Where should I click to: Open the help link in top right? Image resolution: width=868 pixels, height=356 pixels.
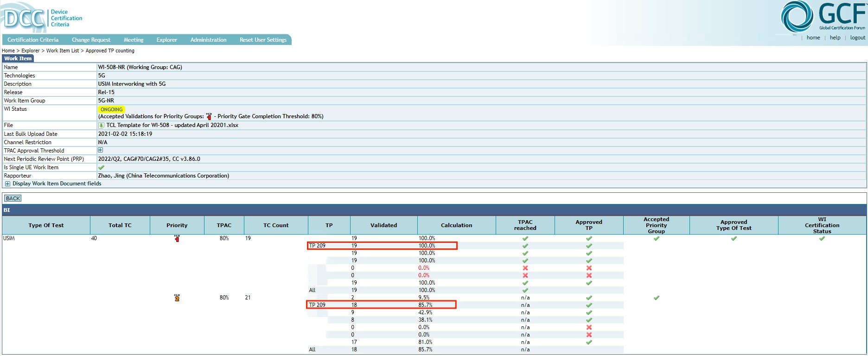click(835, 38)
